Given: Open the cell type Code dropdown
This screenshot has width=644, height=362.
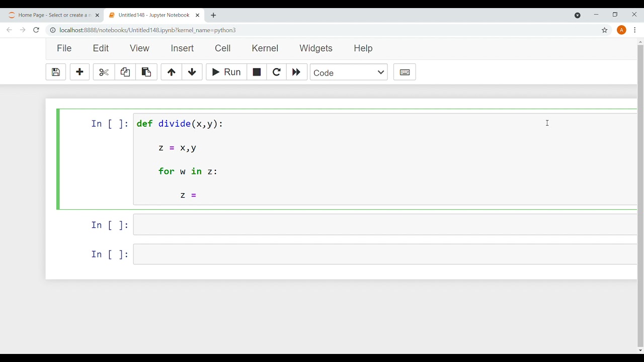Looking at the screenshot, I should pyautogui.click(x=349, y=72).
